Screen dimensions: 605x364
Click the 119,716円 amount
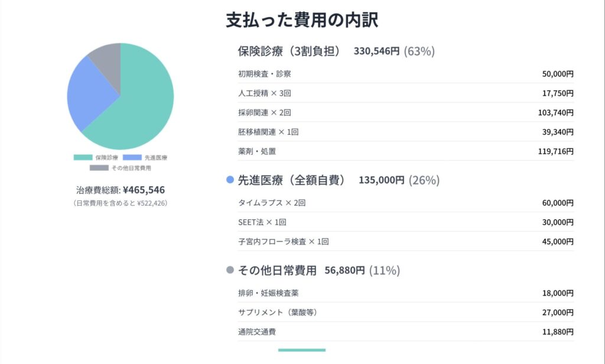tap(555, 151)
